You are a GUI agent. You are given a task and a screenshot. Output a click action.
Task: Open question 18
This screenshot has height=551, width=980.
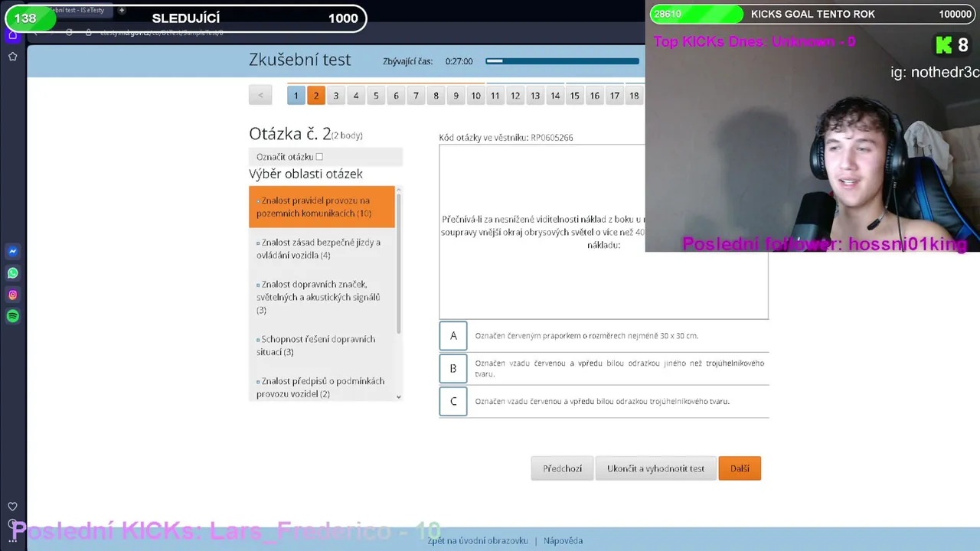pos(634,96)
